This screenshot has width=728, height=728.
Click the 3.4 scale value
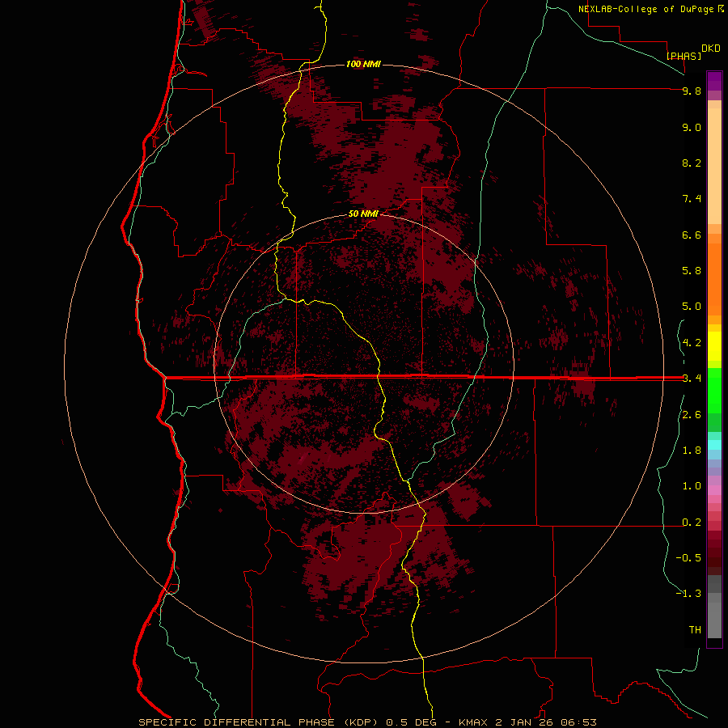692,379
